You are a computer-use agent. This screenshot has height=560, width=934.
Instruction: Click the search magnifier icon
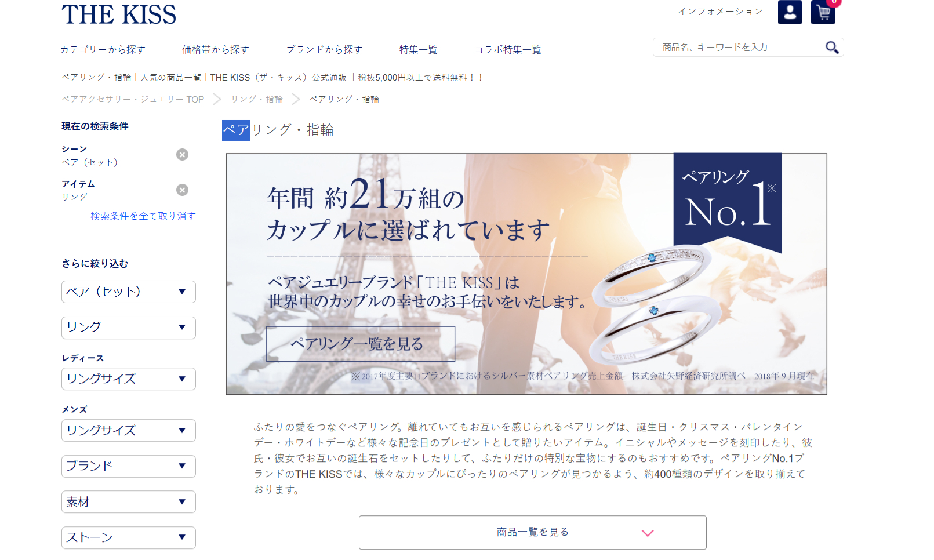click(832, 48)
